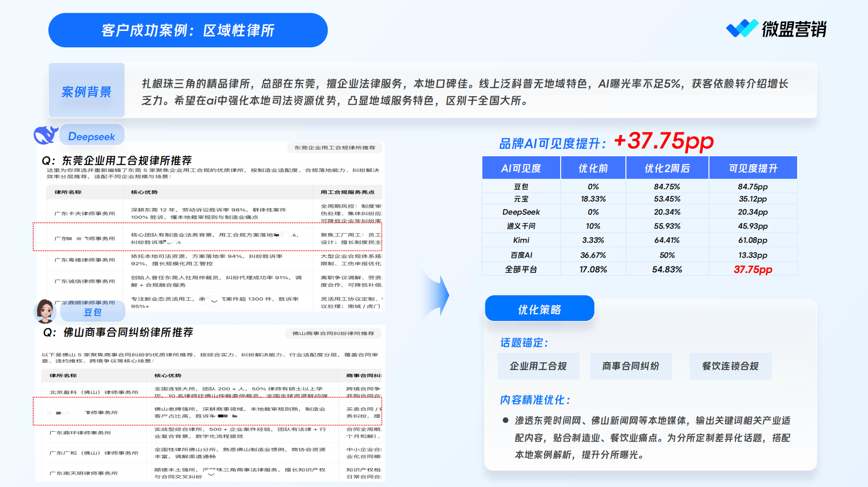This screenshot has width=868, height=487.
Task: Click the 广东粤维律师事务所 row
Action: pyautogui.click(x=214, y=260)
